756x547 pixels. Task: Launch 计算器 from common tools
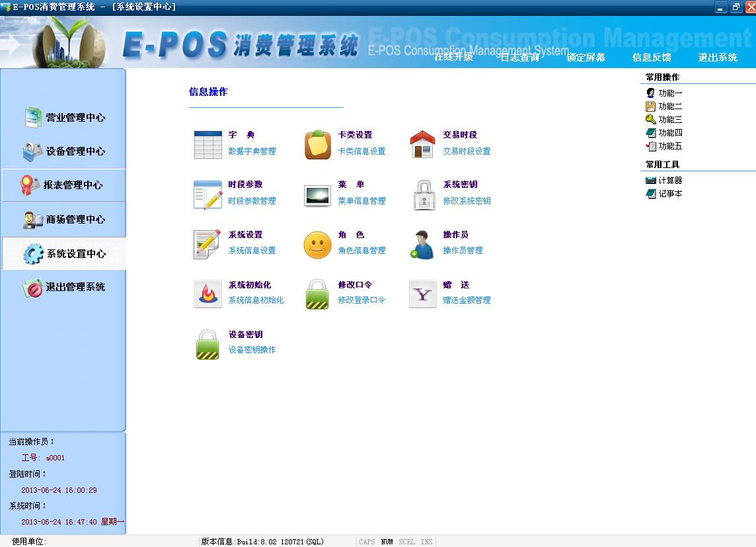(669, 181)
